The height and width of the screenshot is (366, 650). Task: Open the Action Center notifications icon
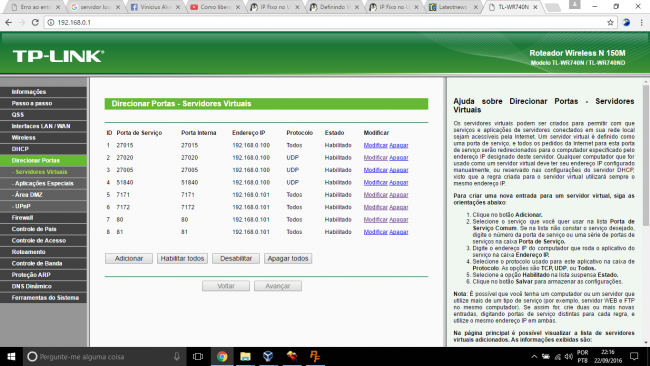pos(634,356)
